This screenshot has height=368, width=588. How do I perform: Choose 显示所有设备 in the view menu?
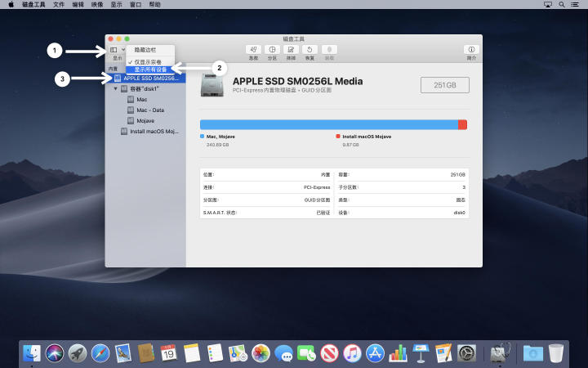click(150, 70)
